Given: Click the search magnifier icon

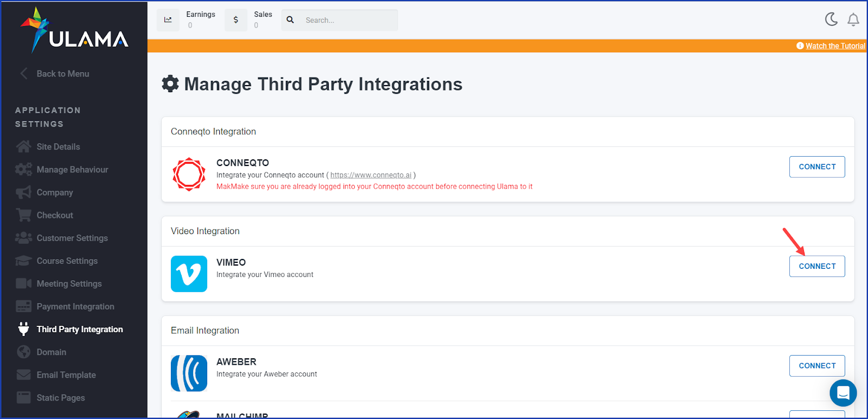Looking at the screenshot, I should pos(290,20).
